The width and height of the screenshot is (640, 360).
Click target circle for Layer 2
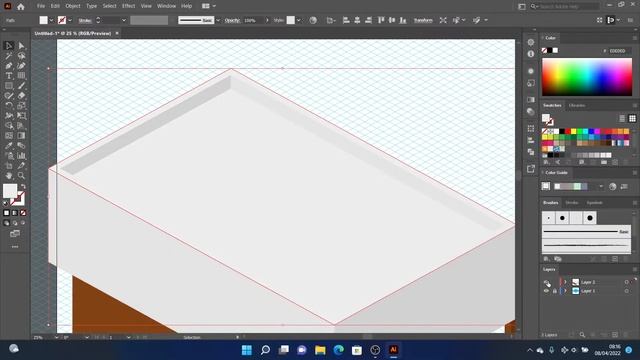pos(627,282)
